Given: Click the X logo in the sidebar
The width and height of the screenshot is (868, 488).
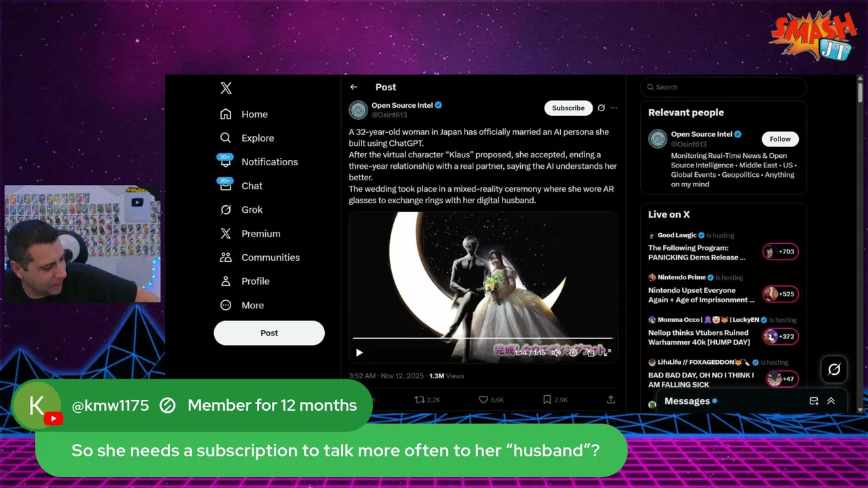Looking at the screenshot, I should click(226, 88).
